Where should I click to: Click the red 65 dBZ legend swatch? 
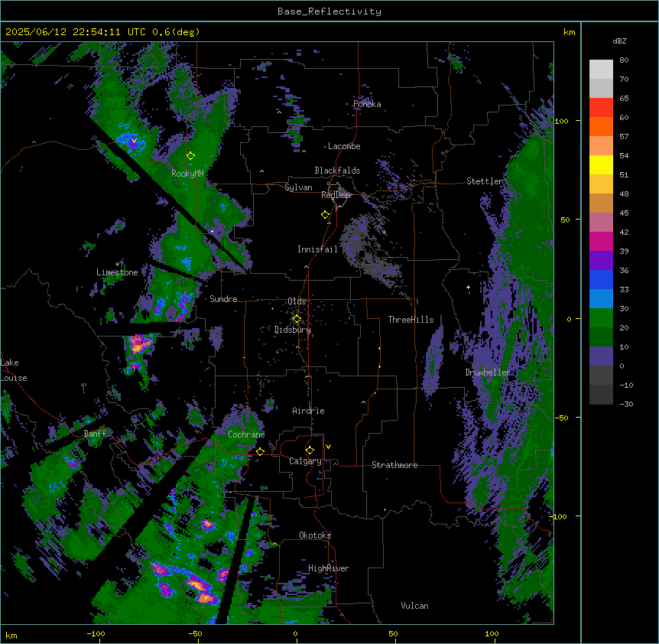tap(601, 107)
